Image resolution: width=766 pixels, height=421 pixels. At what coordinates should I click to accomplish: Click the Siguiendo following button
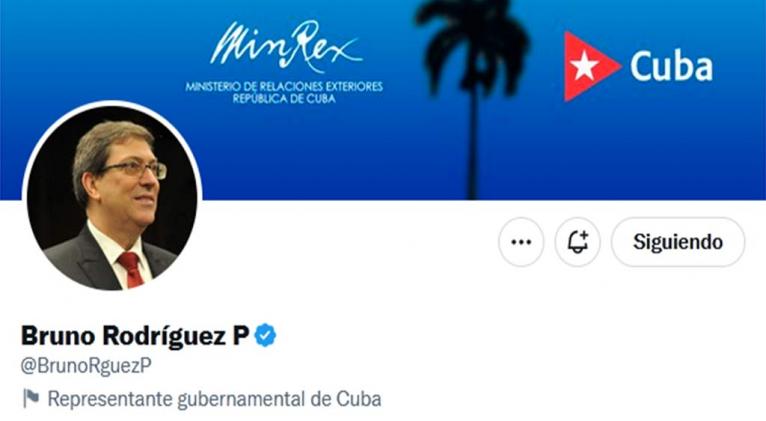point(678,242)
